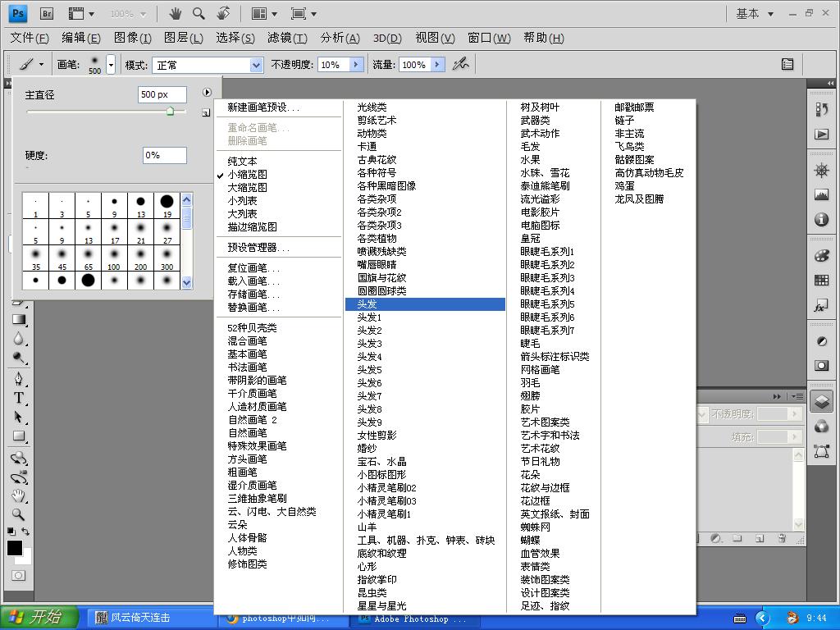Viewport: 840px width, 630px height.
Task: Enable the airbrush icon in the options bar
Action: coord(460,64)
